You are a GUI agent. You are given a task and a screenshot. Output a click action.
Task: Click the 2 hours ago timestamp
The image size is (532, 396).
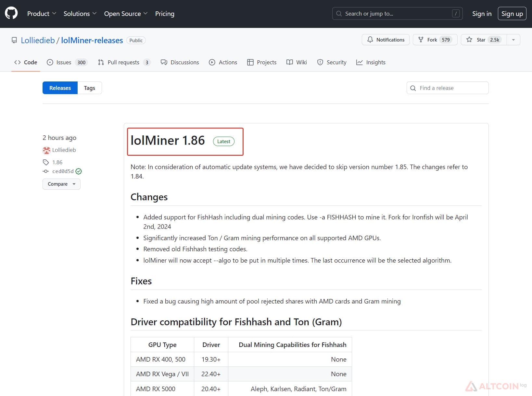click(59, 138)
